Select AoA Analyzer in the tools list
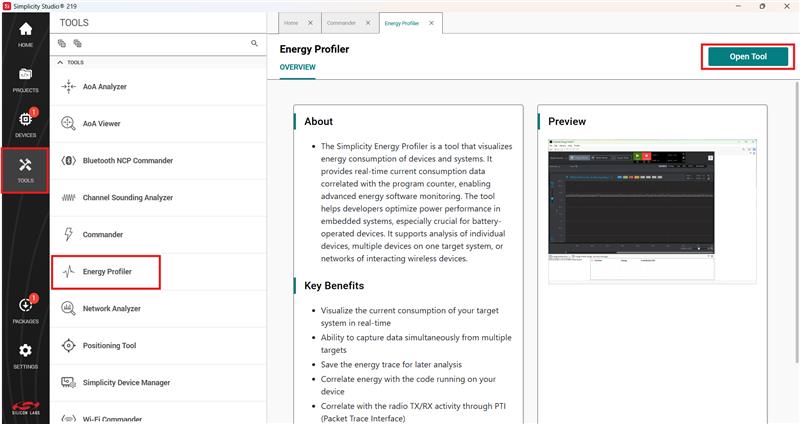This screenshot has height=424, width=800. (104, 87)
